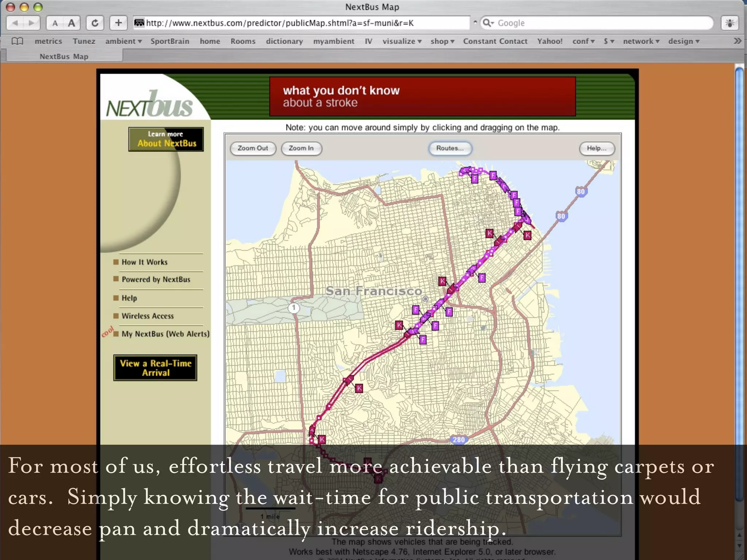This screenshot has height=560, width=747.
Task: Open the shop bookmarks dropdown
Action: pyautogui.click(x=442, y=41)
